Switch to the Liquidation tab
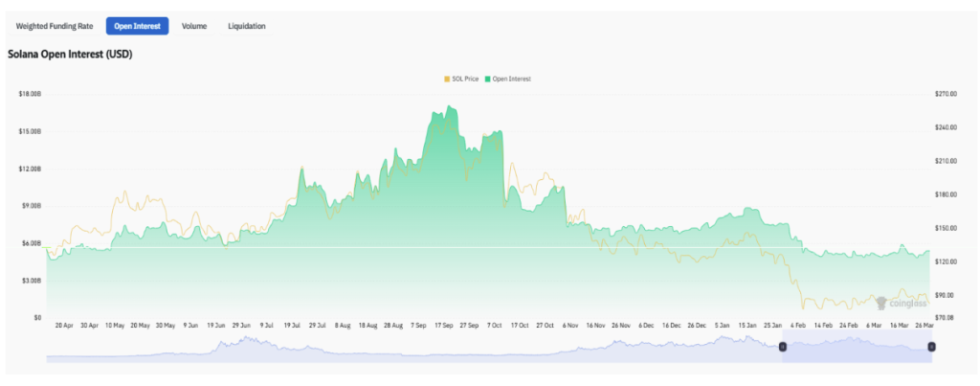The width and height of the screenshot is (980, 386). pos(247,26)
